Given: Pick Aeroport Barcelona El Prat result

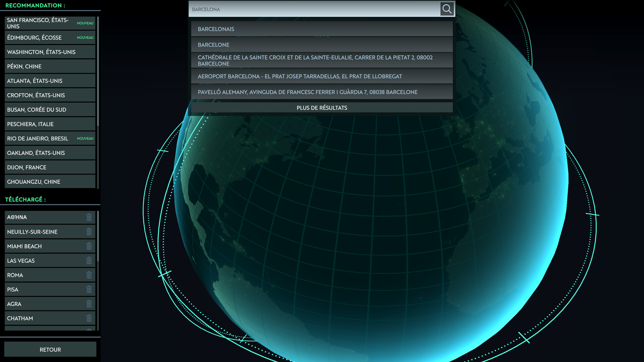Looking at the screenshot, I should point(321,76).
